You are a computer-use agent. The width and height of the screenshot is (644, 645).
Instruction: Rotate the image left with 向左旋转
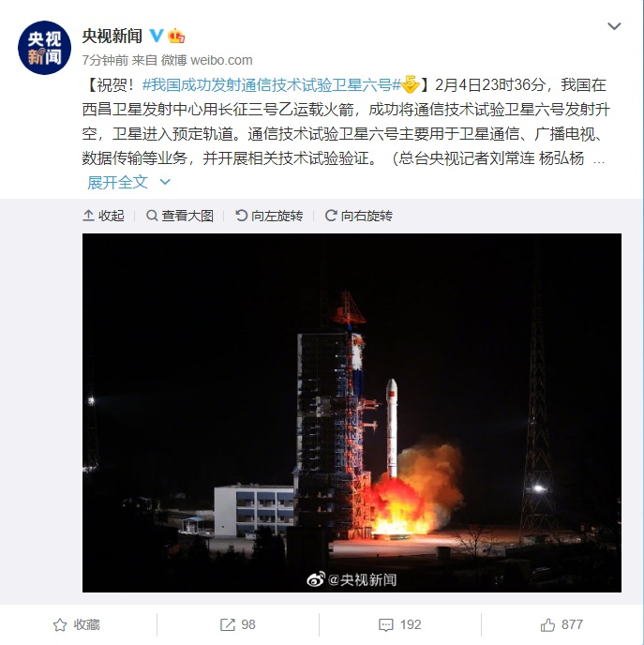269,216
